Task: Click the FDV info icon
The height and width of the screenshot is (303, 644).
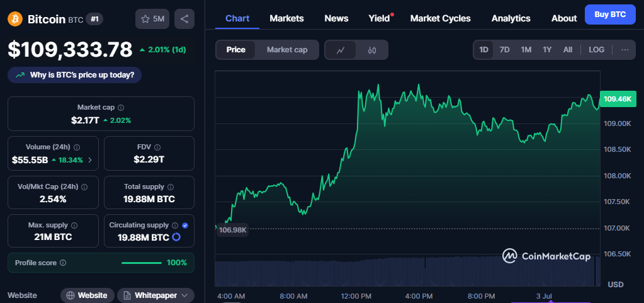Action: 157,147
